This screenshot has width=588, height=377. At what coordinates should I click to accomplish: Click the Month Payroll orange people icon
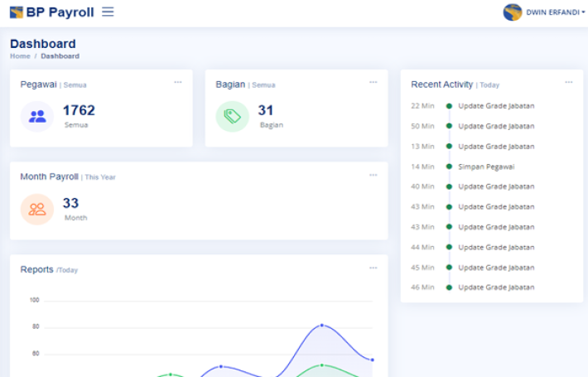point(37,209)
